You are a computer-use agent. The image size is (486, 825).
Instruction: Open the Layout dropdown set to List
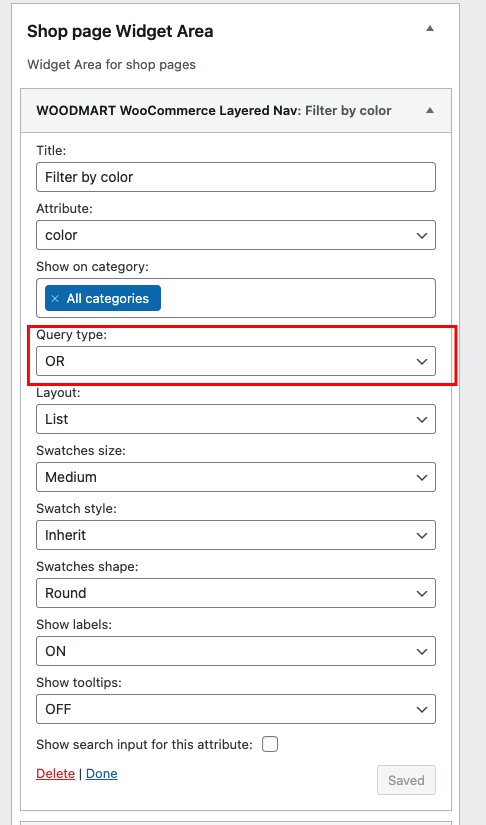coord(236,419)
